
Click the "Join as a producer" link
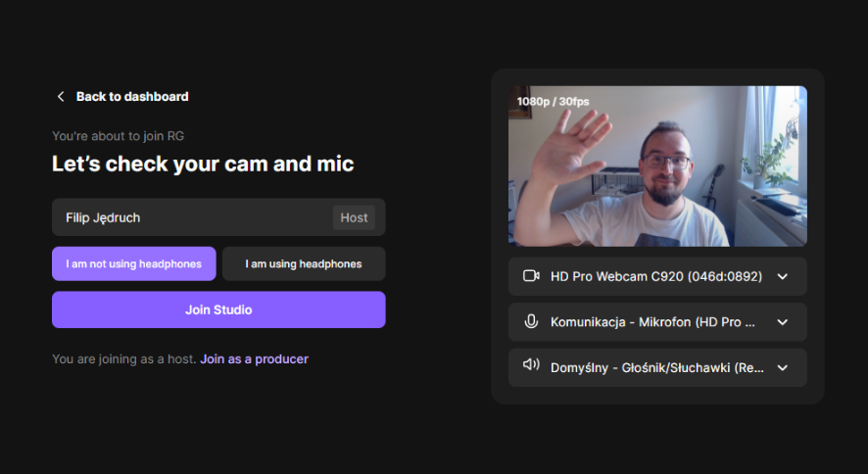pos(254,359)
